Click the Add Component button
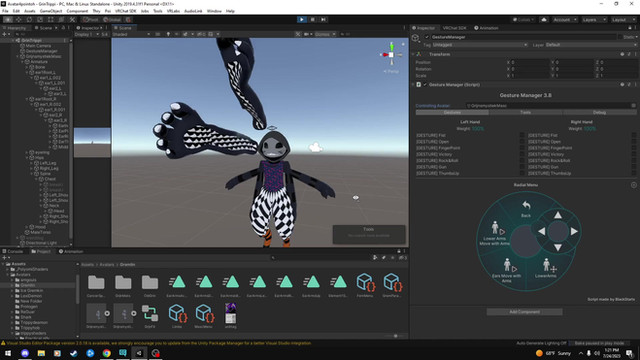640x360 pixels. [524, 312]
